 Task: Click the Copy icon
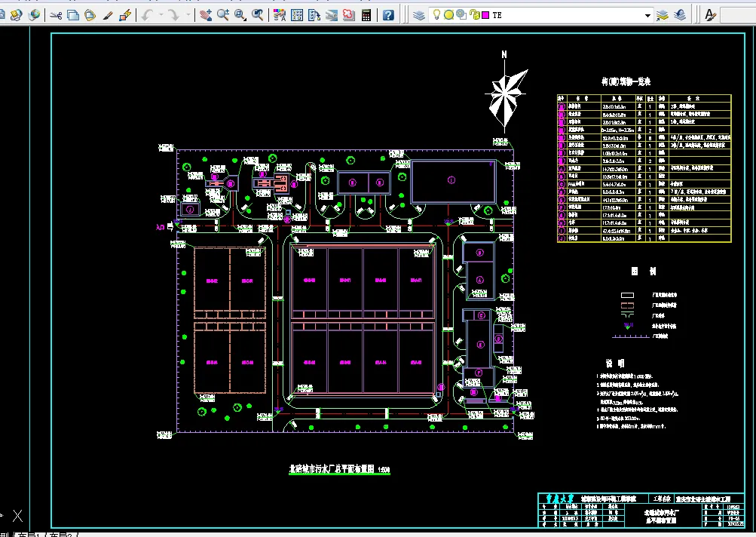(73, 15)
